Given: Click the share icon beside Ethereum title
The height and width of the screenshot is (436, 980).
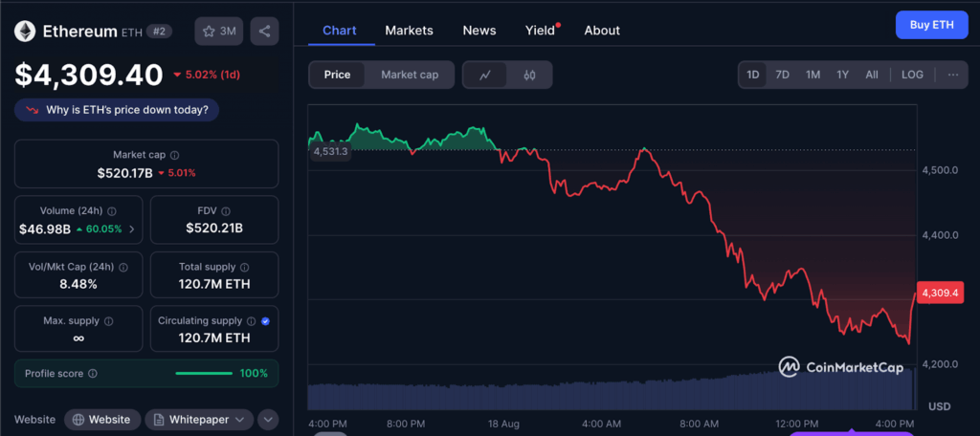Looking at the screenshot, I should (264, 32).
